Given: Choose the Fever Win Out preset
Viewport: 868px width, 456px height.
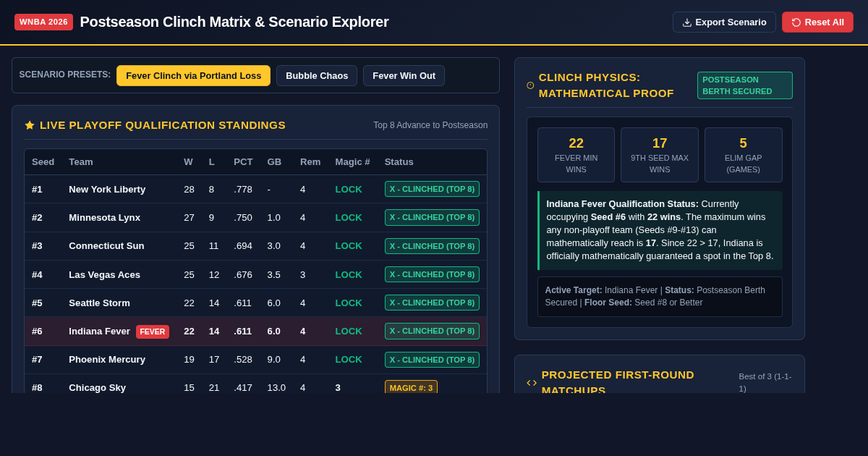Looking at the screenshot, I should point(404,76).
